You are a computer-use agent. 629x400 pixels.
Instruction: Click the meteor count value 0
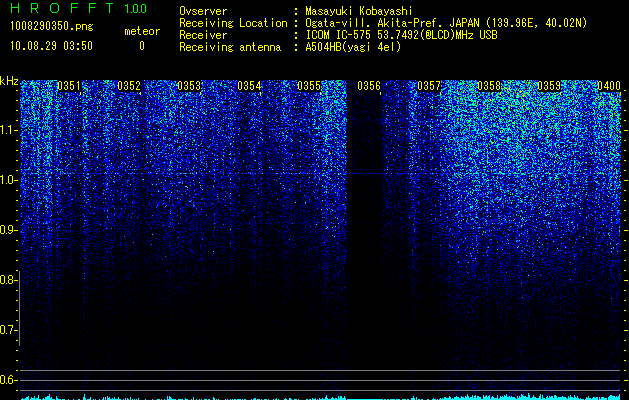pos(142,46)
